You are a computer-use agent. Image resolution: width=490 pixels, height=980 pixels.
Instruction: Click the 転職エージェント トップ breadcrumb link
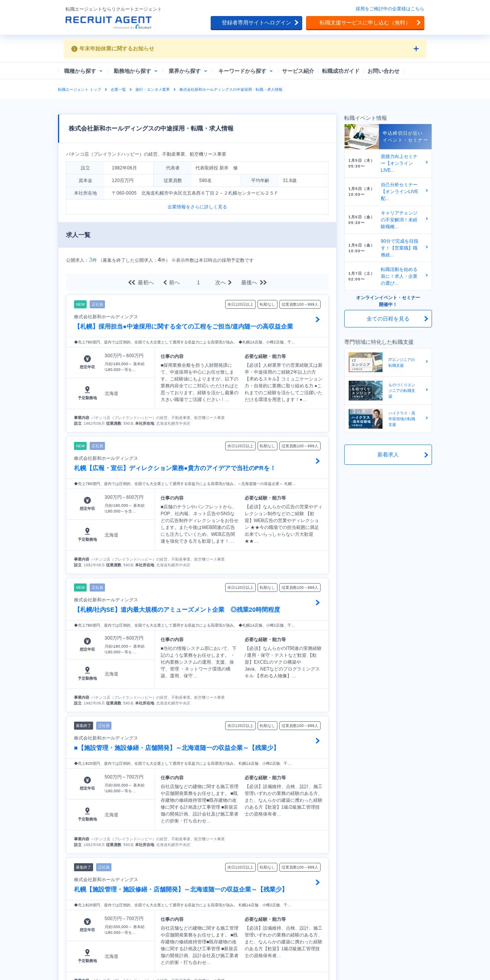click(x=79, y=90)
